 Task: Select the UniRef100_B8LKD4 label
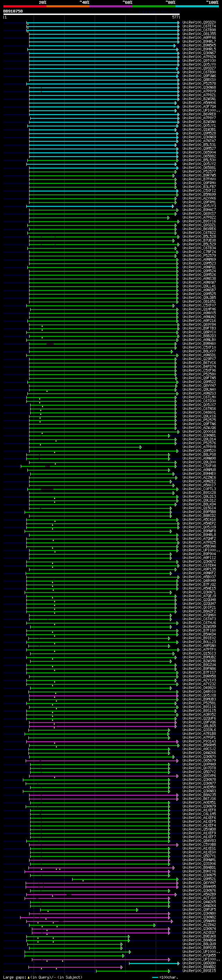[x=199, y=504]
